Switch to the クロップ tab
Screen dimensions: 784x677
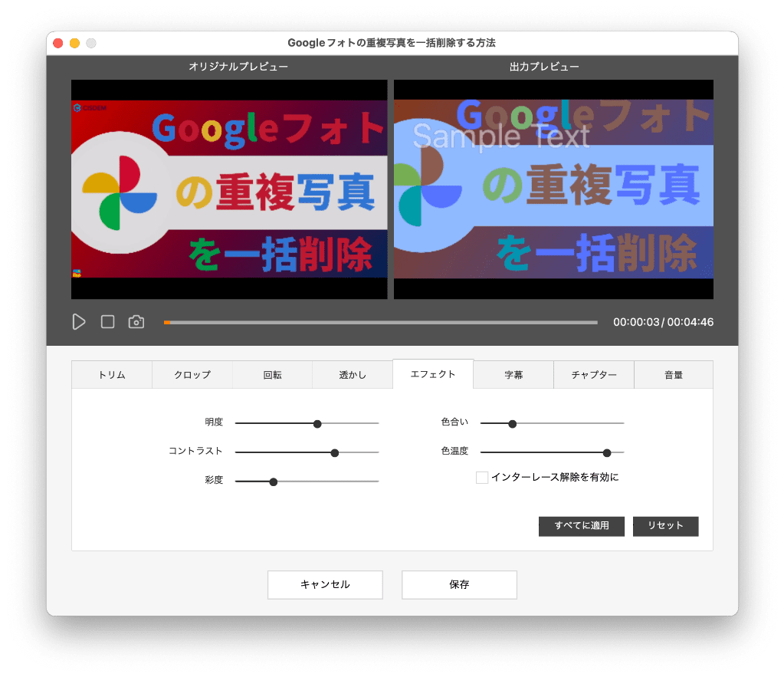click(x=192, y=375)
